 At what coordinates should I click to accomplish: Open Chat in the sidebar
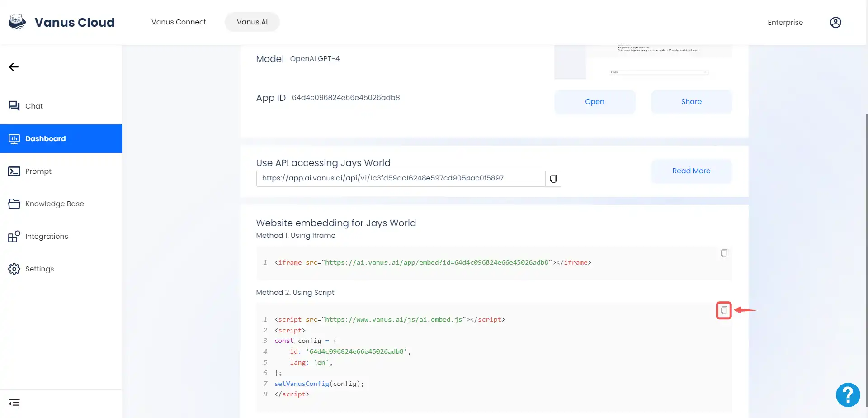pyautogui.click(x=61, y=106)
